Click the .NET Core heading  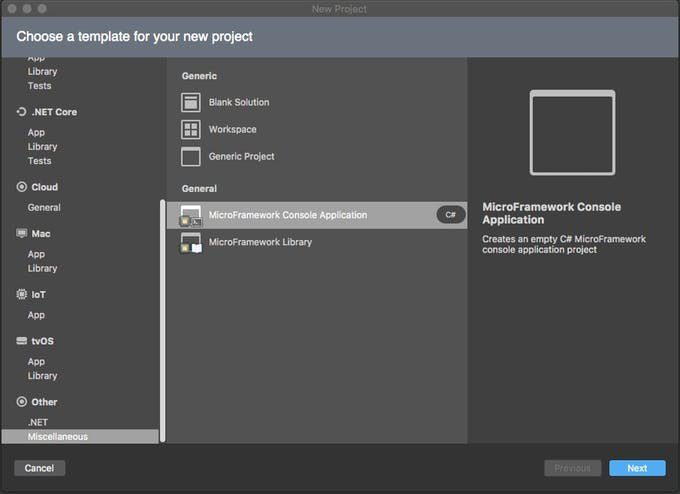point(54,112)
